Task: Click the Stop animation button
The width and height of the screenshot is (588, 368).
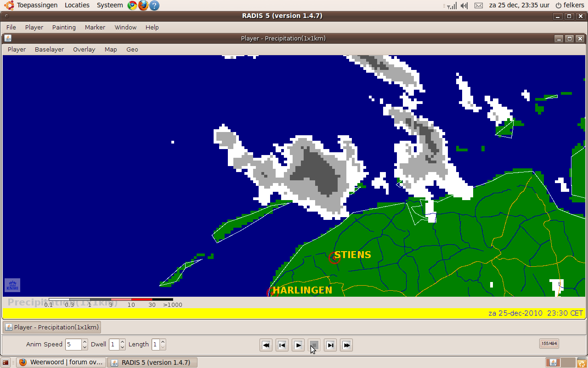Action: [x=314, y=345]
